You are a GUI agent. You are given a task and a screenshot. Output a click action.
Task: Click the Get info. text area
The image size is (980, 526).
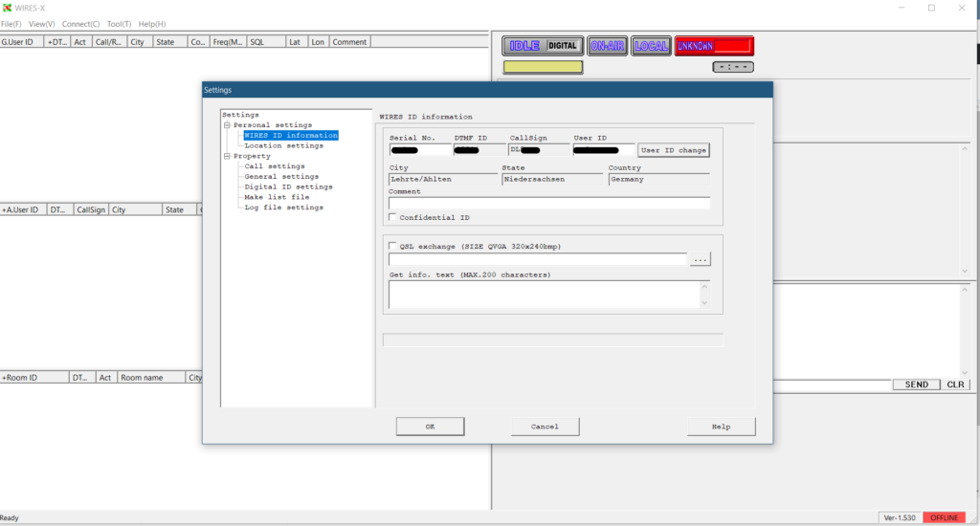[544, 295]
